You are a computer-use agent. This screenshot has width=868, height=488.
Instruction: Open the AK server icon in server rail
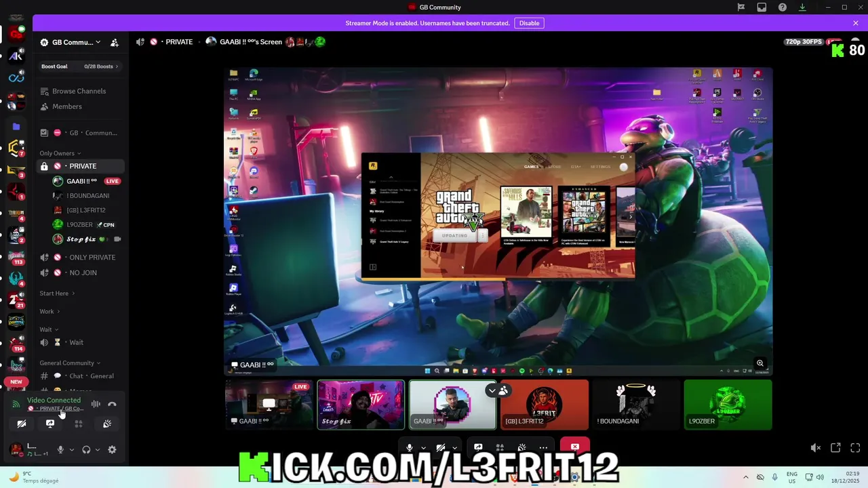tap(16, 56)
